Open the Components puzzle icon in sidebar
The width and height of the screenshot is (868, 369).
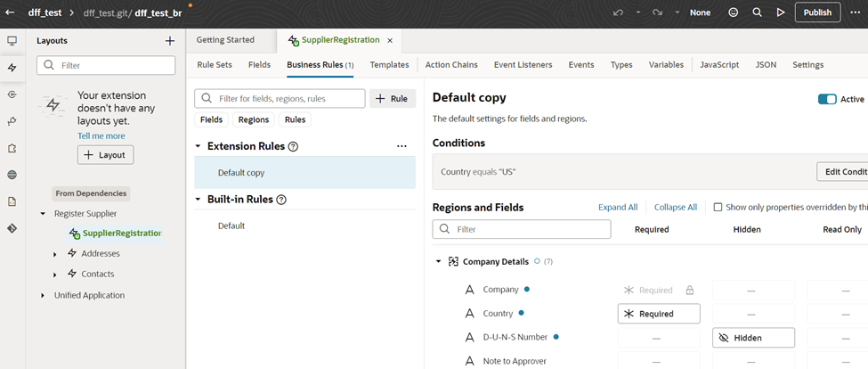(12, 148)
